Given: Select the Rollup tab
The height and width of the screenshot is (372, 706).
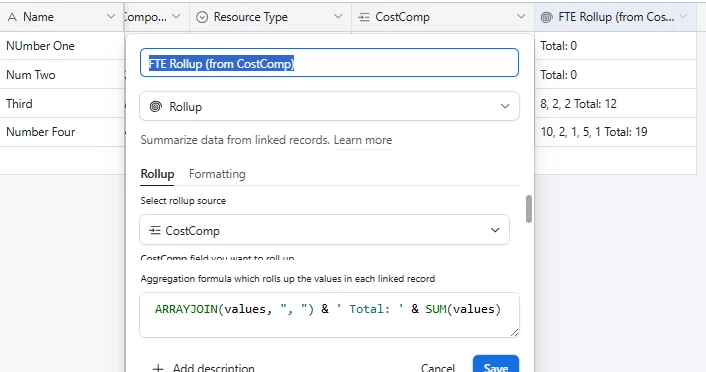Looking at the screenshot, I should point(157,174).
